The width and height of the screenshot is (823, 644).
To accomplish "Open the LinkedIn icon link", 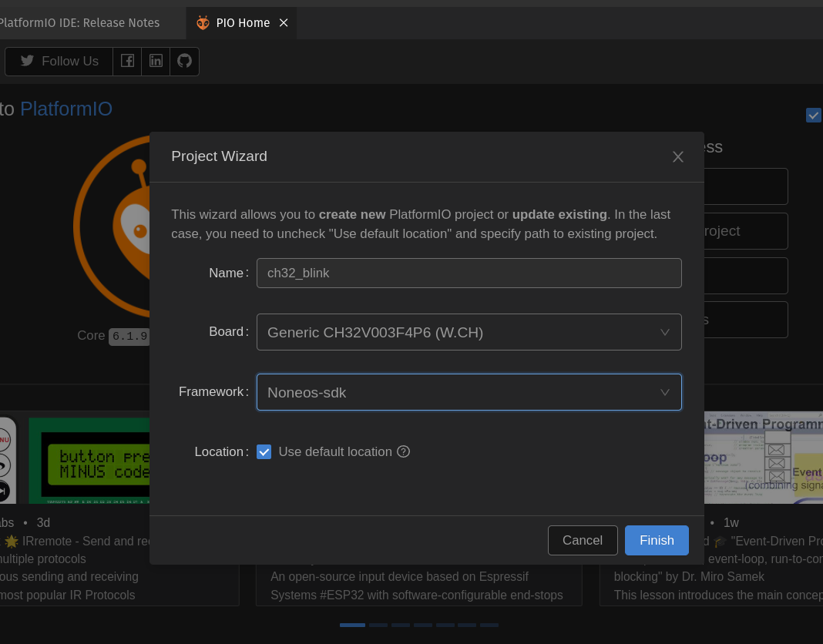I will click(156, 61).
